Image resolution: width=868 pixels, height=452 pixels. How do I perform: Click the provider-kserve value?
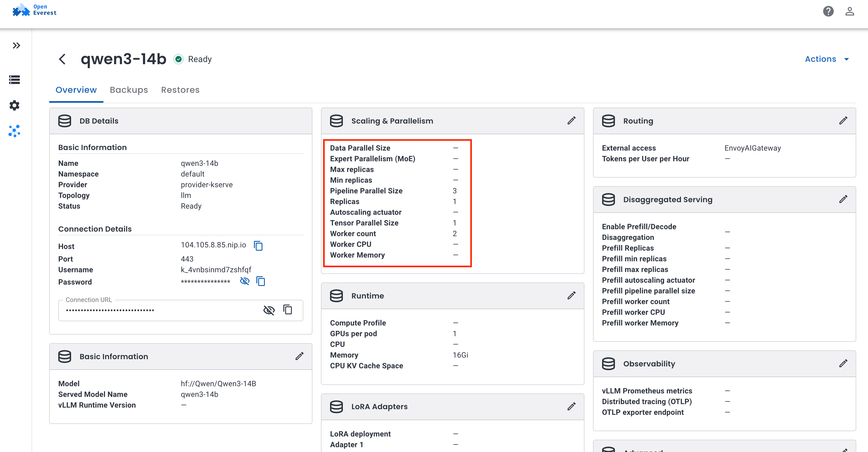coord(207,185)
